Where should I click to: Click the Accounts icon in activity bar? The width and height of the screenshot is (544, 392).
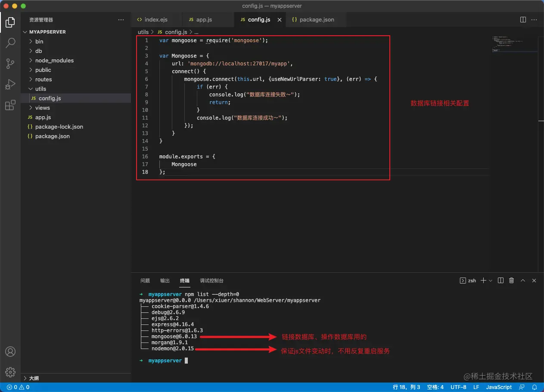pos(10,352)
